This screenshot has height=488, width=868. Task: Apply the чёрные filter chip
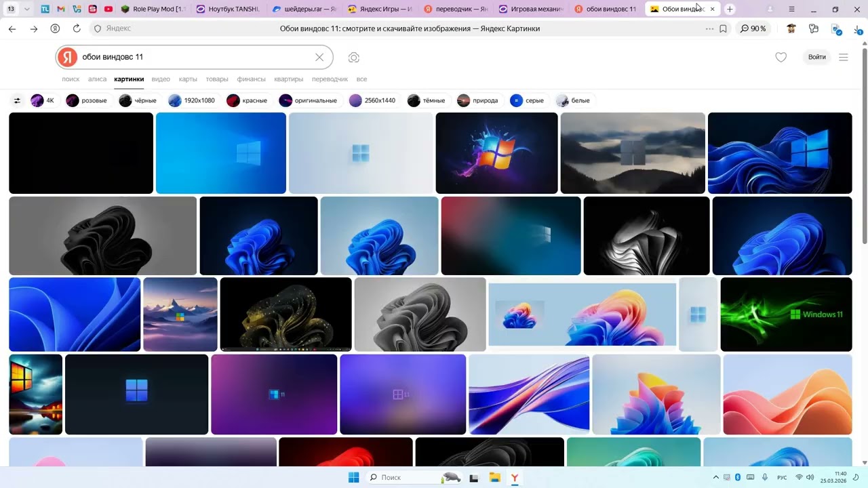coord(138,100)
